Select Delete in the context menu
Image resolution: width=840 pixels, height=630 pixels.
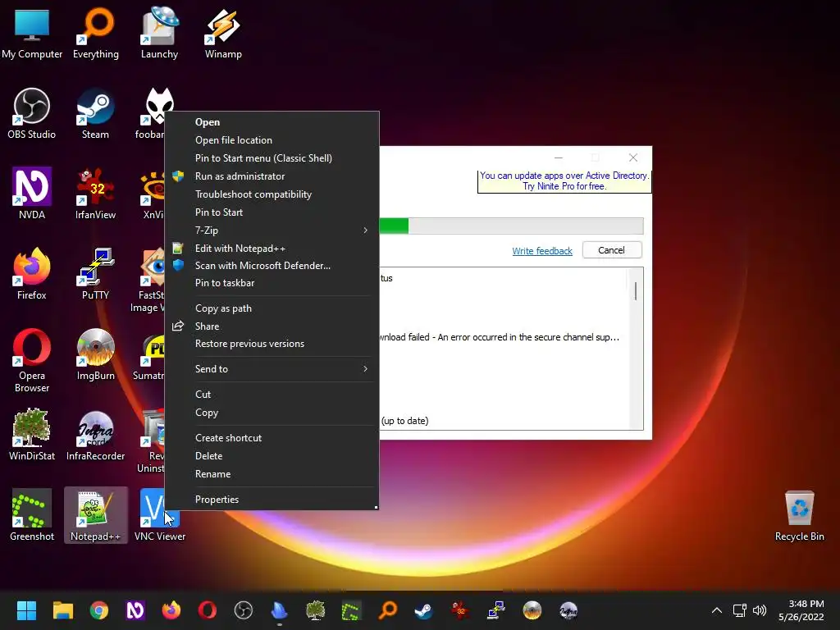tap(272, 456)
